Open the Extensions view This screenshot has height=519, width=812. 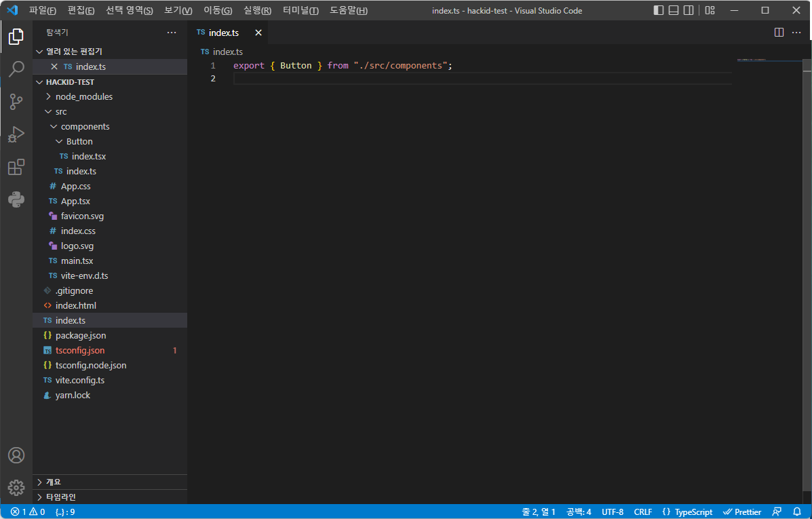[x=16, y=167]
